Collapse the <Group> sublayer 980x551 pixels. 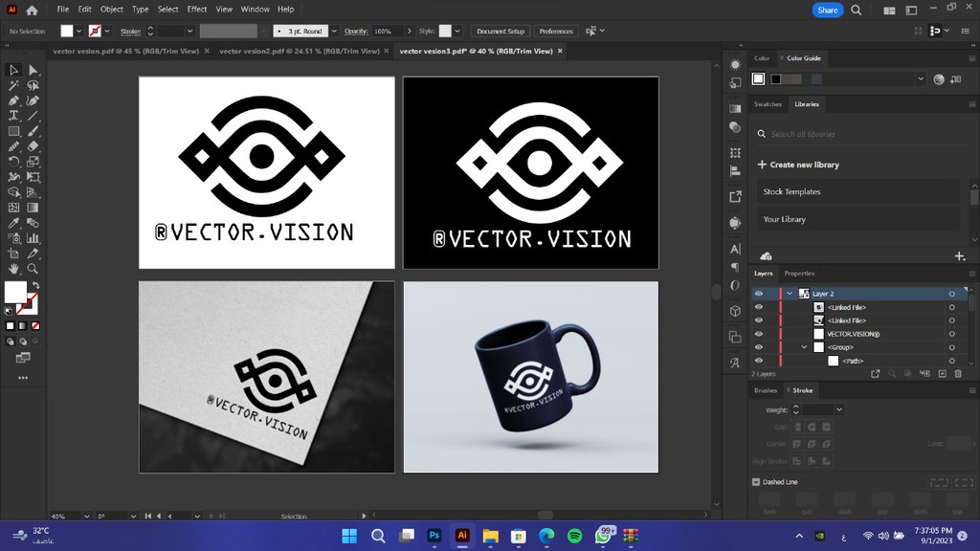[x=804, y=347]
